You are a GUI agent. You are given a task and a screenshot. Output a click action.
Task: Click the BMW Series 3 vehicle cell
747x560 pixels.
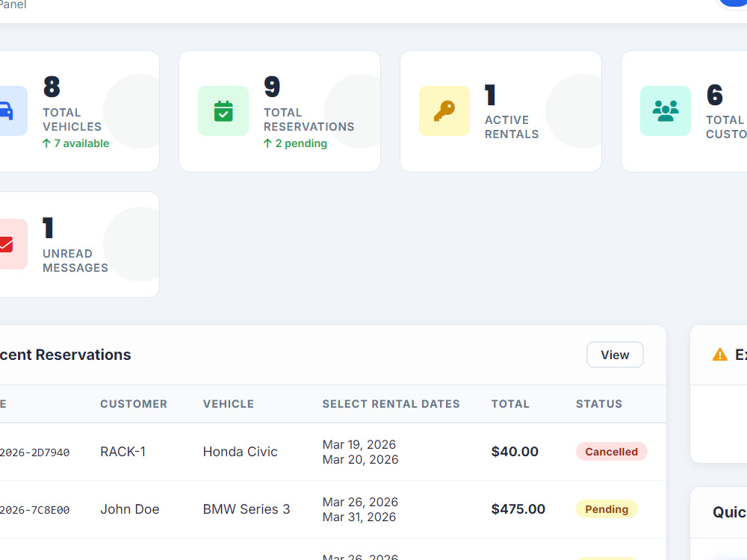pyautogui.click(x=247, y=509)
